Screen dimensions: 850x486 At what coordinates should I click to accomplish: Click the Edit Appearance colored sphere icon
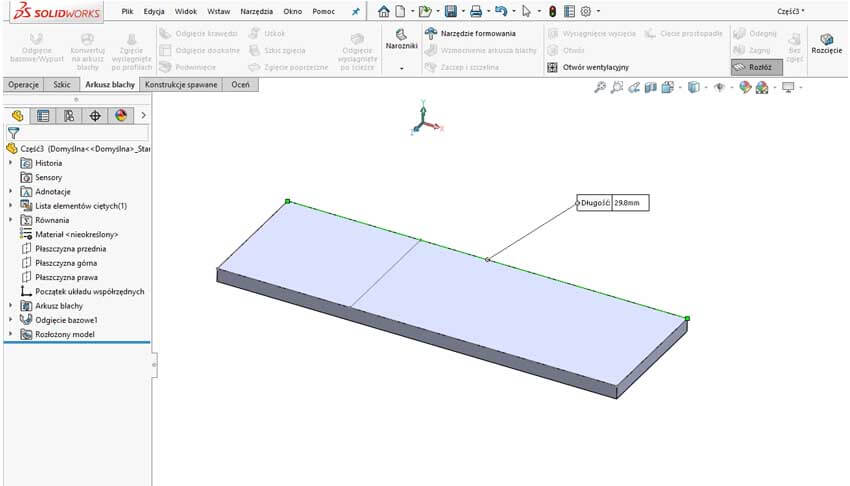745,87
